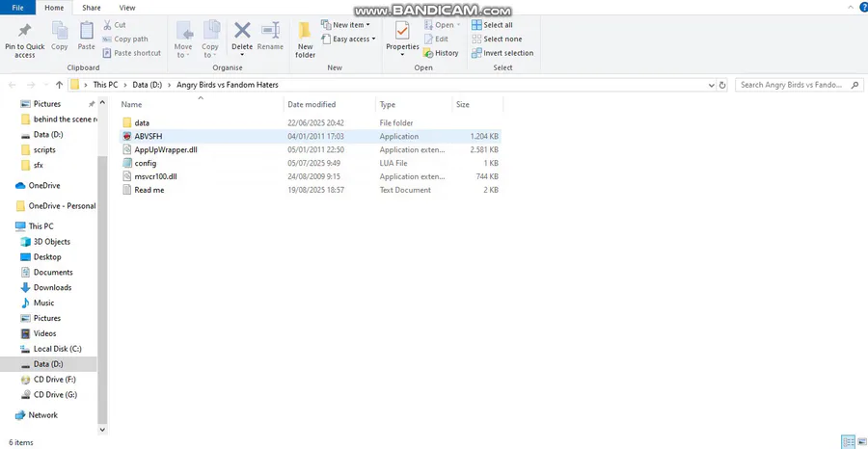The height and width of the screenshot is (449, 868).
Task: Click the Cut scissors icon
Action: tap(107, 25)
